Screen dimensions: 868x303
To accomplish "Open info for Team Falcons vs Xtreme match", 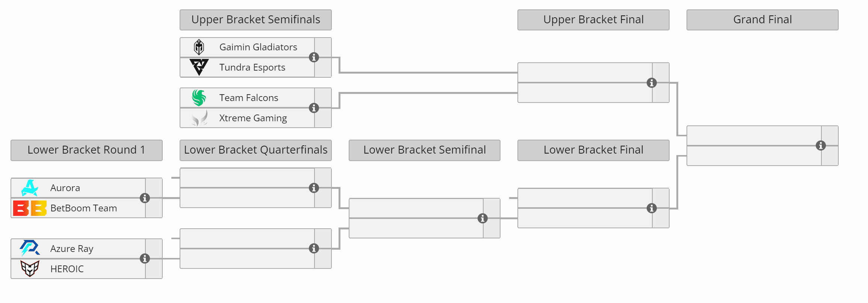I will (314, 108).
